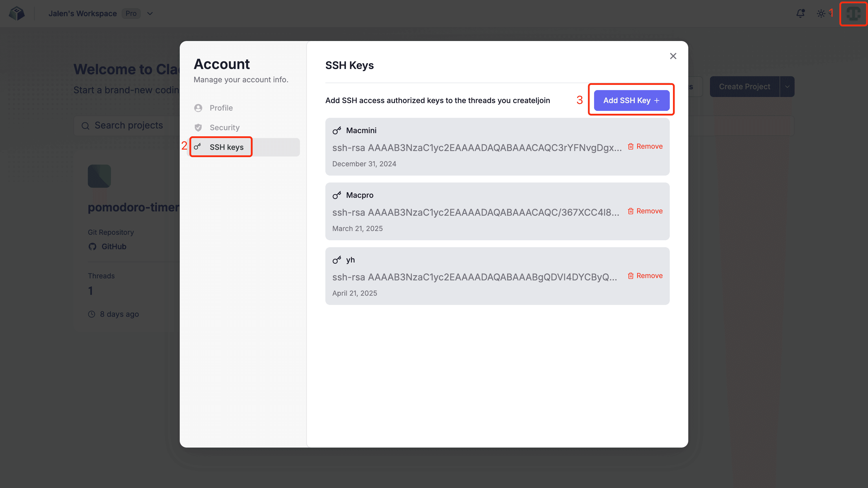Remove the Macmini SSH key
Image resolution: width=868 pixels, height=488 pixels.
click(x=645, y=146)
